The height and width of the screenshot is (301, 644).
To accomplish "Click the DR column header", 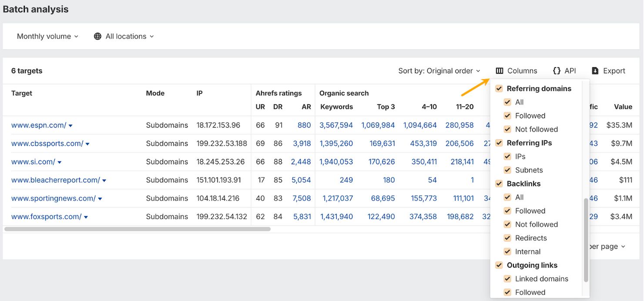I will (x=278, y=107).
